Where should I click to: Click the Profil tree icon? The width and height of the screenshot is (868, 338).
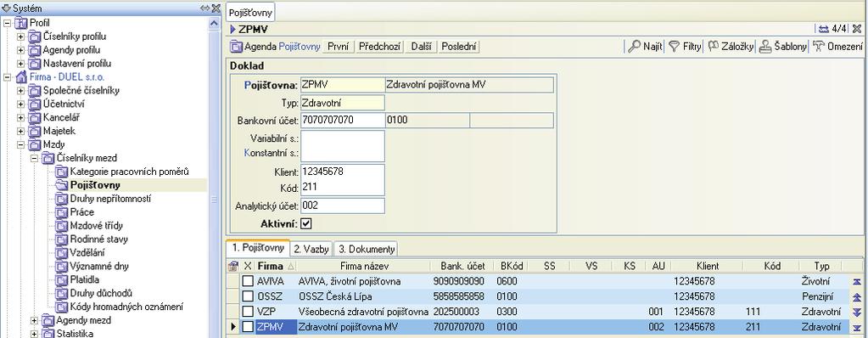coord(21,23)
